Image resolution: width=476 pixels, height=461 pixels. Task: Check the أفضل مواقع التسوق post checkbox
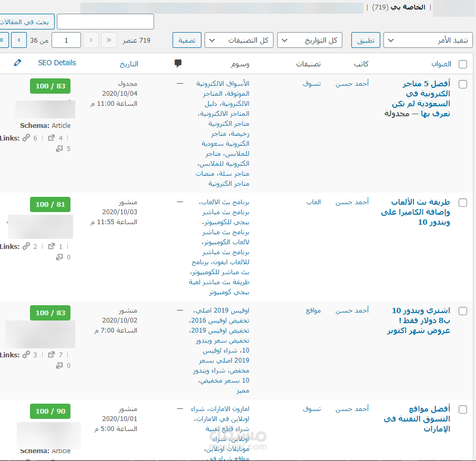coord(463,409)
